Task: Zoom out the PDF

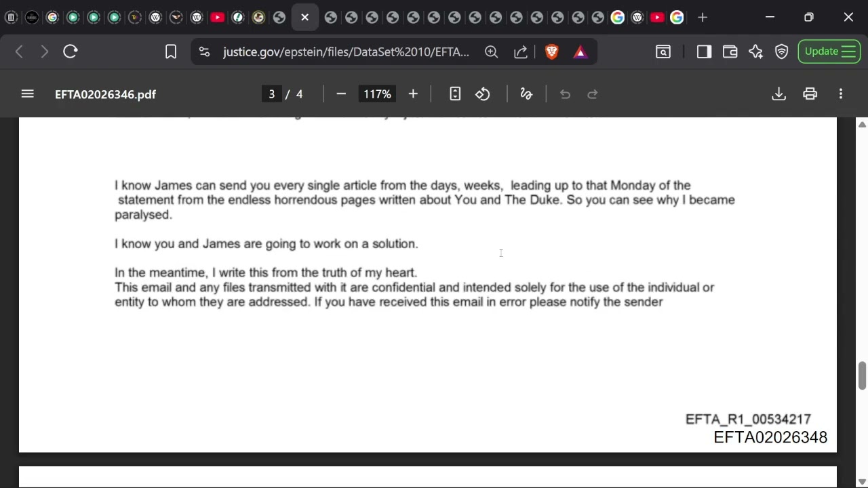Action: [341, 94]
